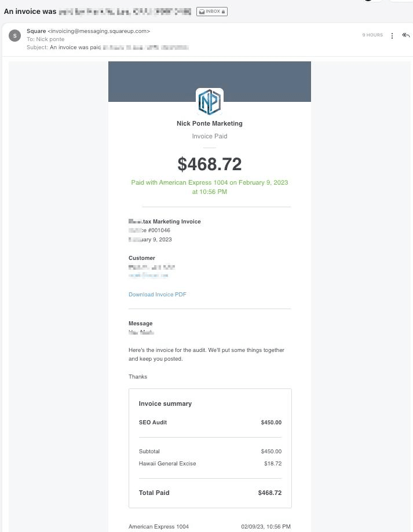Click the recipient name Nick ponte
The height and width of the screenshot is (532, 413).
coord(50,39)
